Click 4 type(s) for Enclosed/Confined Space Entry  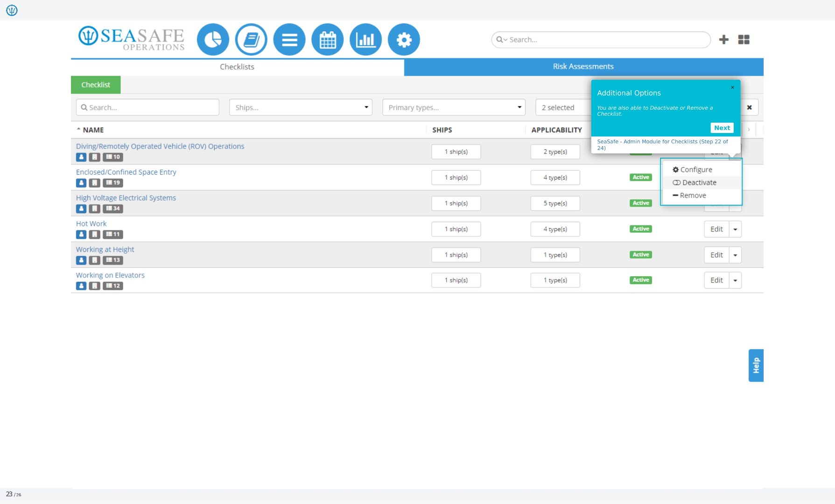click(555, 177)
